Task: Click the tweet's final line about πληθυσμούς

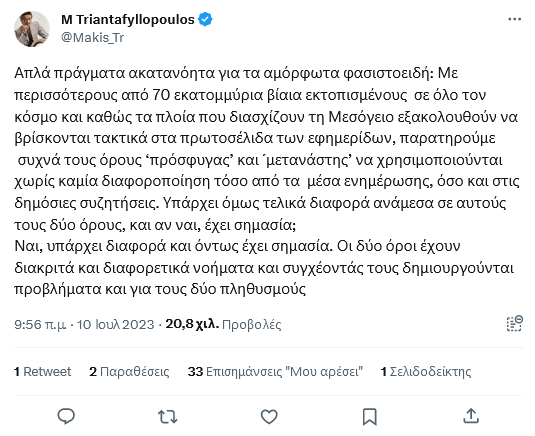Action: [x=160, y=289]
